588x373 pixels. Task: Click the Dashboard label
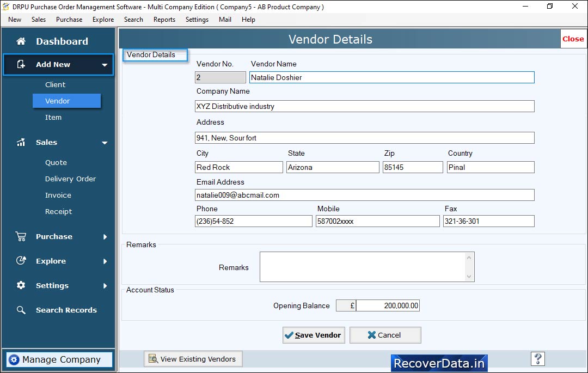click(x=62, y=41)
